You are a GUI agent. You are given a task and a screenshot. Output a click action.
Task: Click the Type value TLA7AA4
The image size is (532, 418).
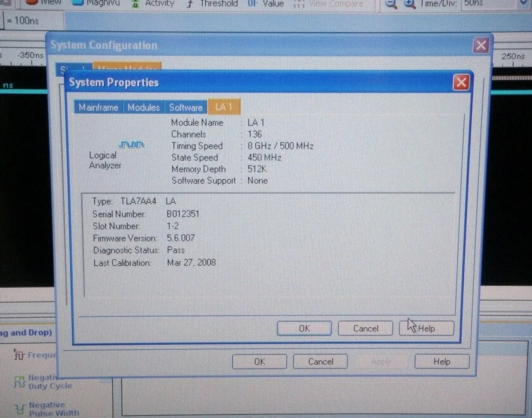(139, 201)
